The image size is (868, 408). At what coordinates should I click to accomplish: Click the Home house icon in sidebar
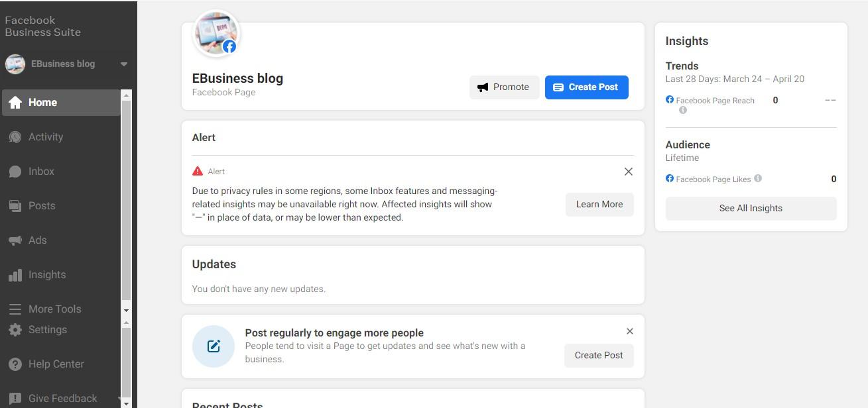point(15,103)
